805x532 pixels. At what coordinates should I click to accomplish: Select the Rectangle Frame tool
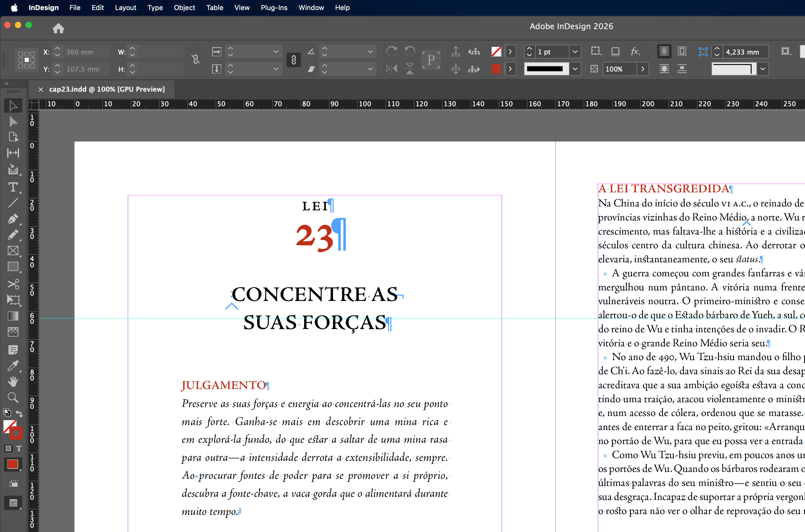click(x=13, y=251)
